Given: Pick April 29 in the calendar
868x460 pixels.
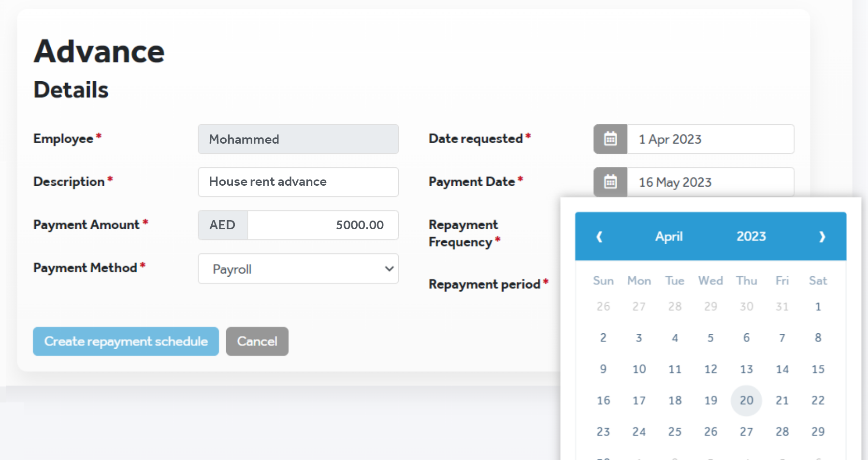Looking at the screenshot, I should click(818, 431).
